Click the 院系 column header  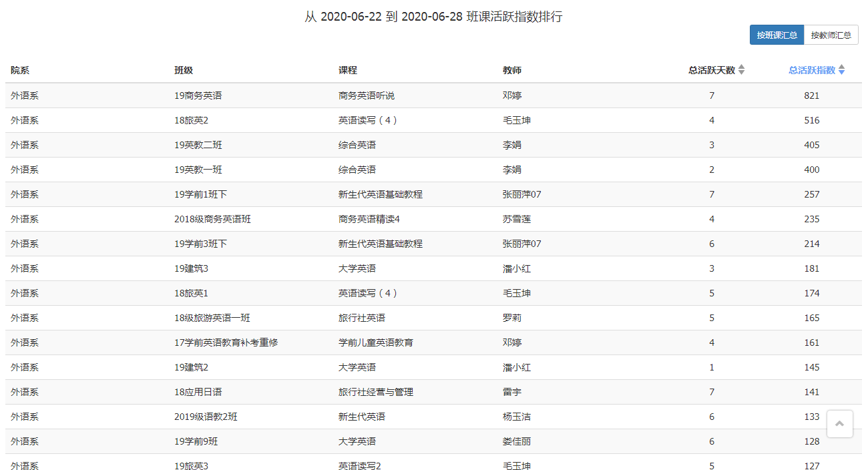[20, 70]
